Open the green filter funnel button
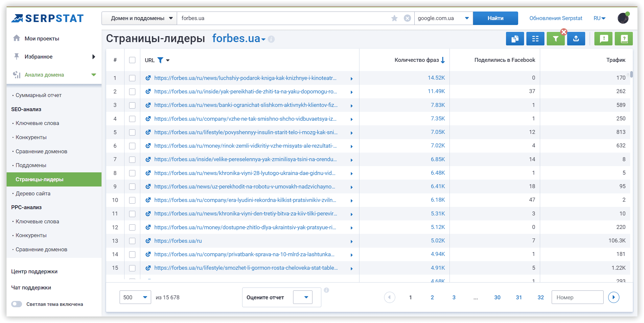This screenshot has height=323, width=644. pyautogui.click(x=555, y=39)
